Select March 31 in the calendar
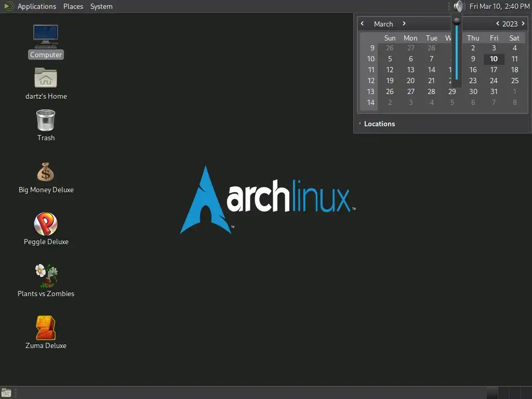532x399 pixels. click(494, 91)
